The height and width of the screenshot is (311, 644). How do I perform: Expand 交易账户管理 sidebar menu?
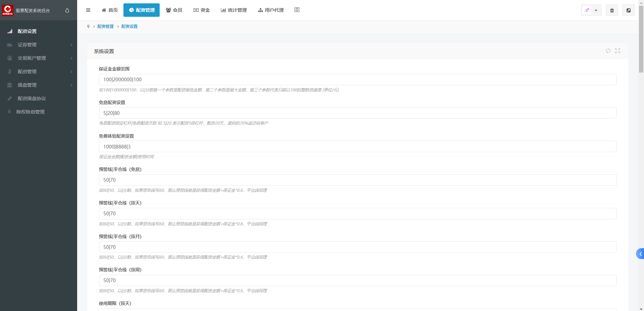tap(39, 58)
